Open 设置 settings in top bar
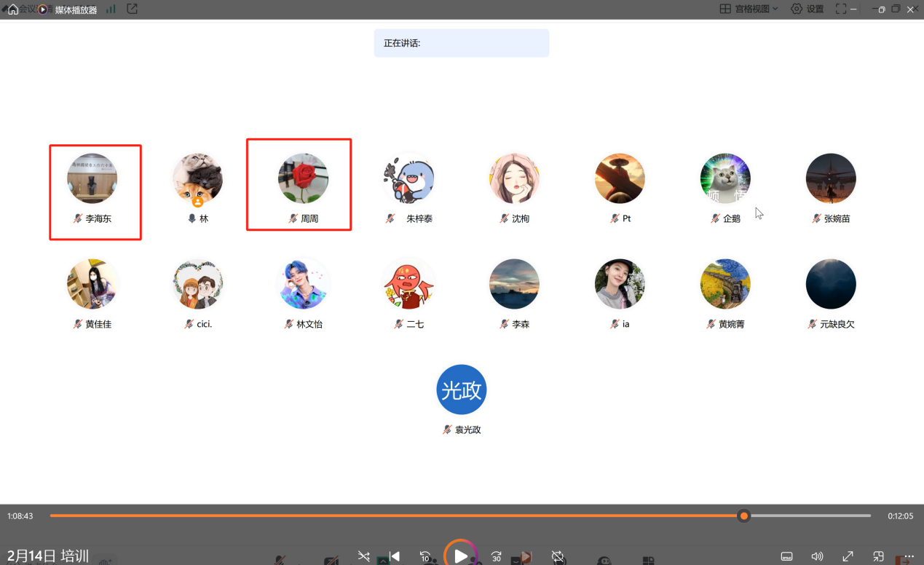The width and height of the screenshot is (924, 565). [x=807, y=9]
